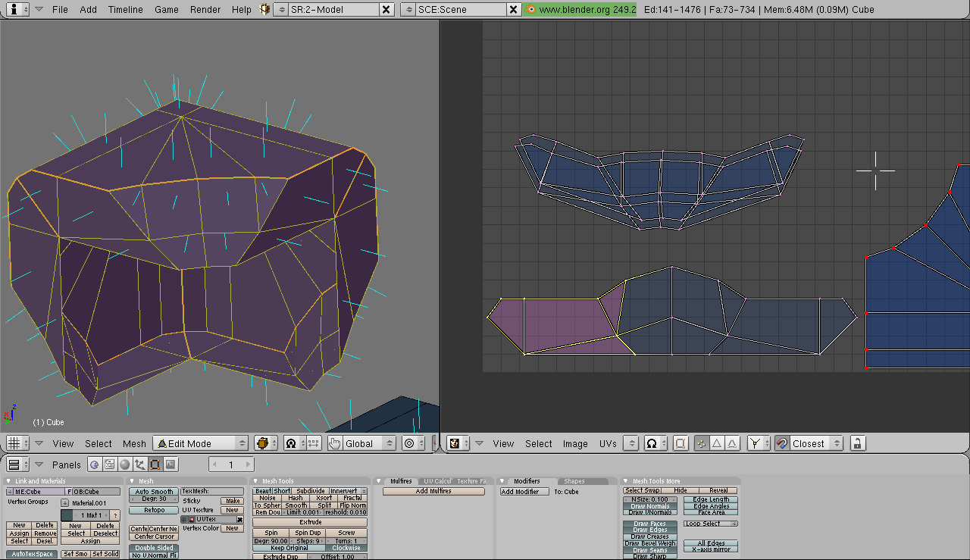Toggle No V.Normal Flip option
This screenshot has width=970, height=560.
pyautogui.click(x=154, y=555)
